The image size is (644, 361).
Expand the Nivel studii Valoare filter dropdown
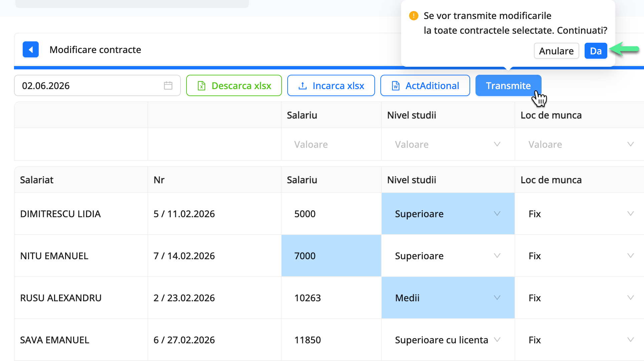tap(497, 144)
